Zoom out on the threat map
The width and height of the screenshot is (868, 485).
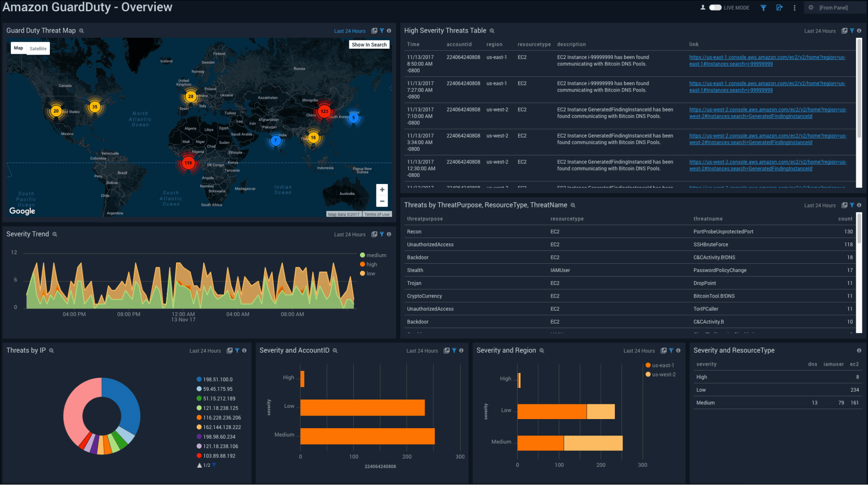click(x=382, y=201)
